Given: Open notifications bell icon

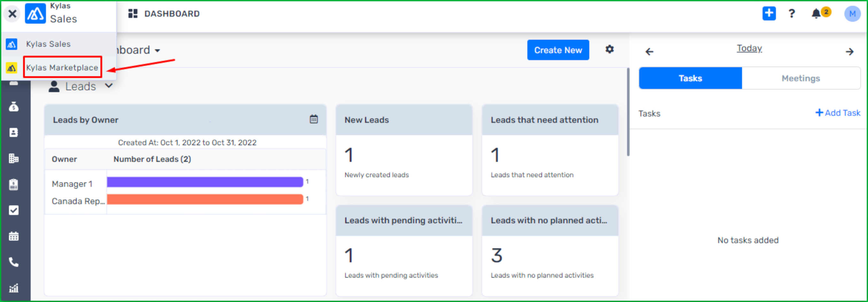Looking at the screenshot, I should point(816,14).
